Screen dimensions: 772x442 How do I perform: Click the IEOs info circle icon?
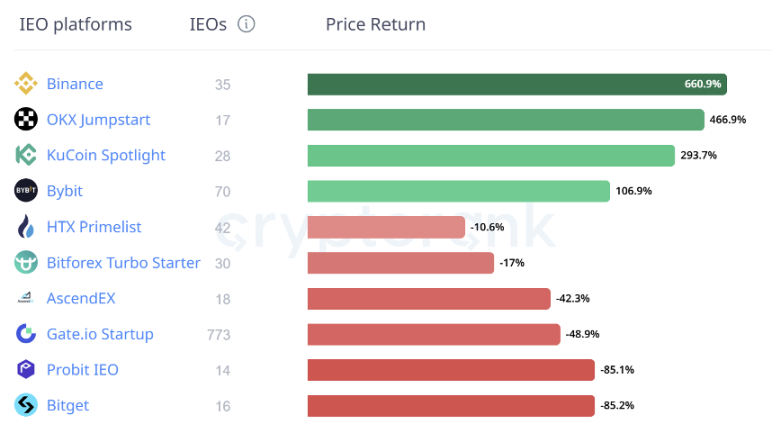pos(246,24)
